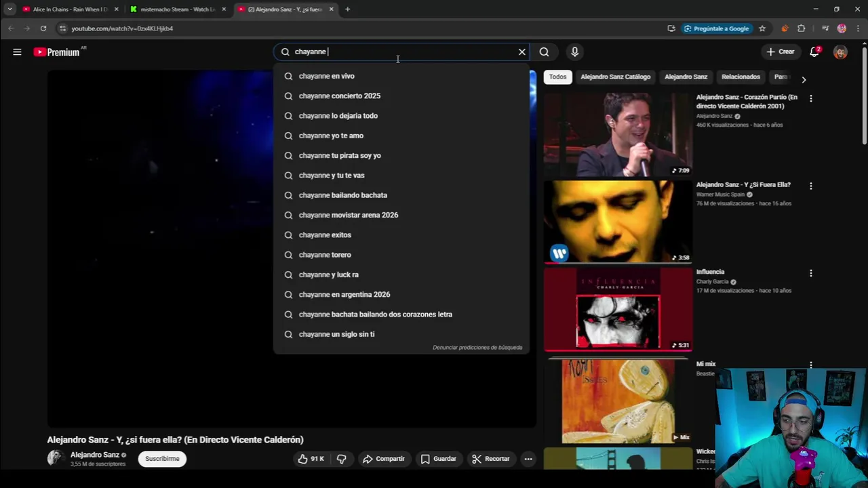The width and height of the screenshot is (868, 488).
Task: Open the Crear upload menu
Action: click(781, 52)
